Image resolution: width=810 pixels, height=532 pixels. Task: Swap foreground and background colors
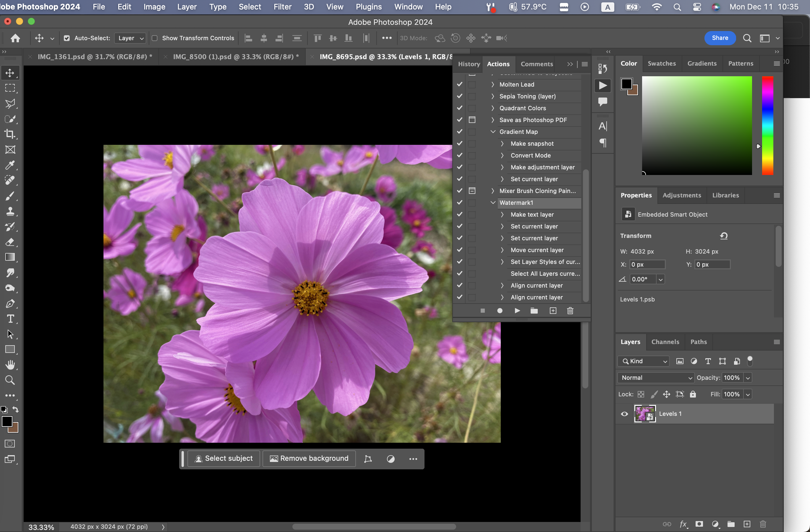click(16, 409)
